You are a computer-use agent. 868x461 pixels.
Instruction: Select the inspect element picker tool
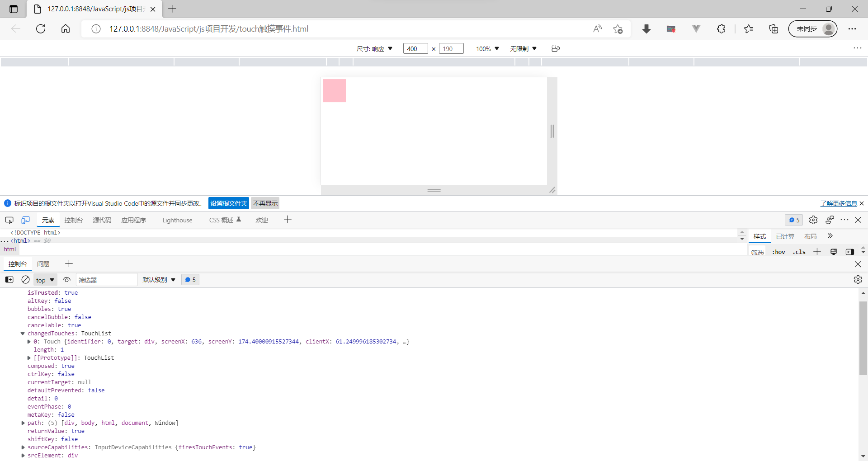coord(9,220)
